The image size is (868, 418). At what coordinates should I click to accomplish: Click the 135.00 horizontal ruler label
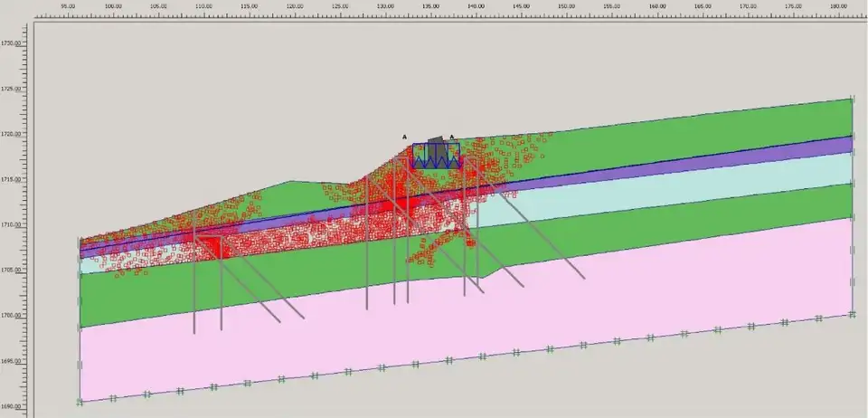click(x=430, y=5)
